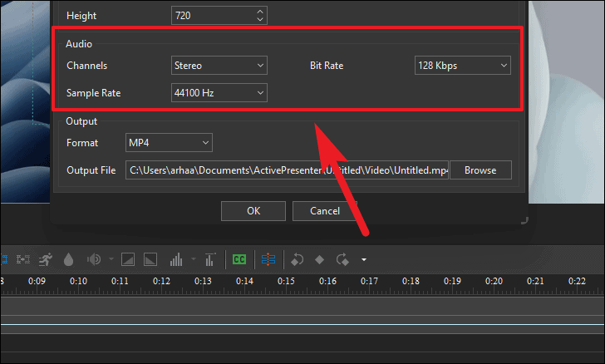Open the Channels dropdown showing Stereo
The height and width of the screenshot is (364, 605).
(219, 65)
